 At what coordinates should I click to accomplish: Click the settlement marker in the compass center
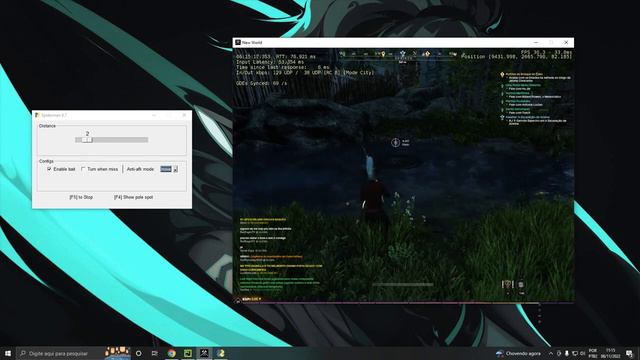tap(402, 53)
